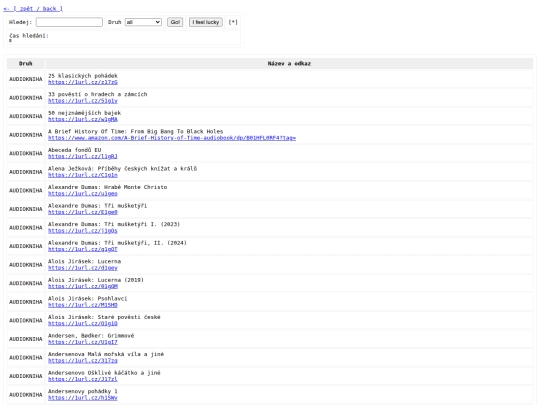Select title 'Abeceda fondů EU'
Viewport: 540px width, 405px height.
[75, 150]
